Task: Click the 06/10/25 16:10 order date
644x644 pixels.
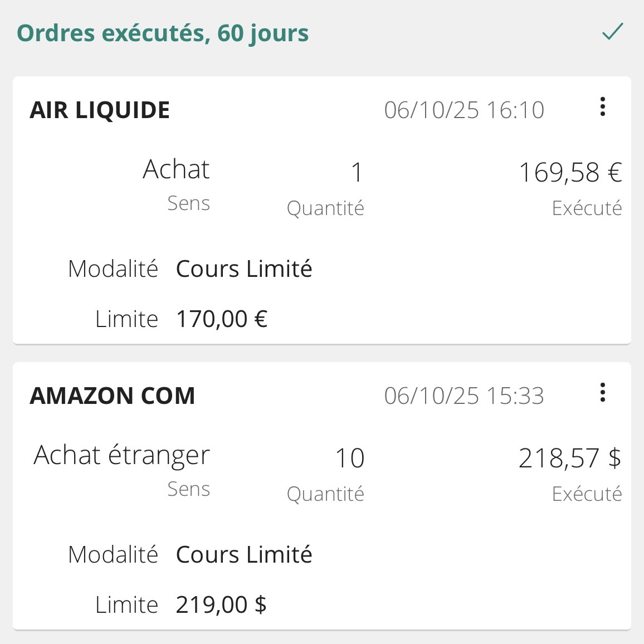Action: coord(464,110)
